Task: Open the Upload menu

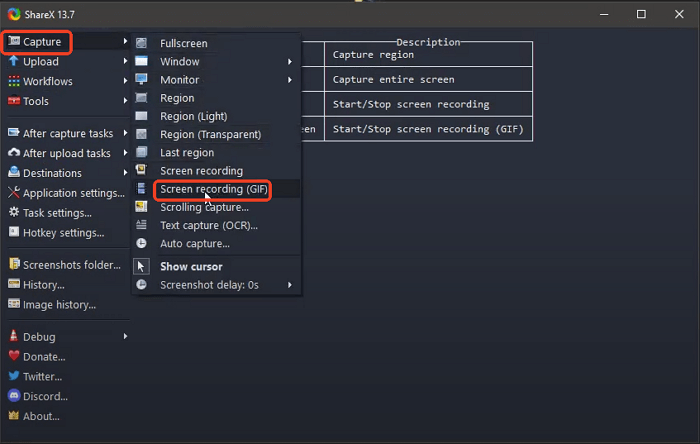Action: coord(40,62)
